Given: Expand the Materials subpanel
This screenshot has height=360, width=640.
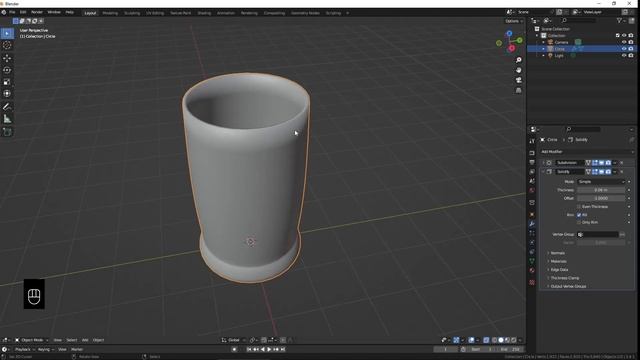Looking at the screenshot, I should coord(558,261).
